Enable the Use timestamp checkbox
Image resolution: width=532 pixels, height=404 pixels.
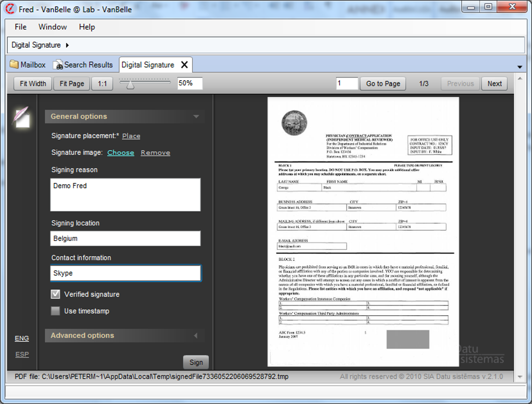pyautogui.click(x=56, y=311)
